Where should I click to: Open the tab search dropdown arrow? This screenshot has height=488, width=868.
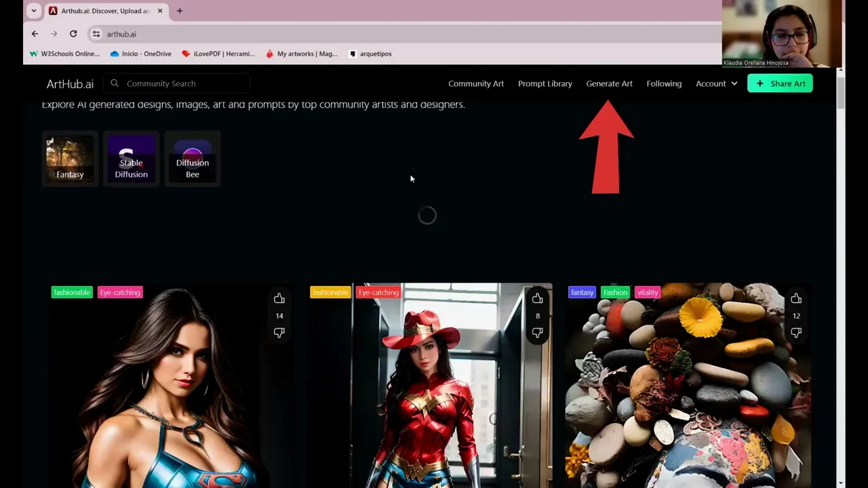(34, 11)
